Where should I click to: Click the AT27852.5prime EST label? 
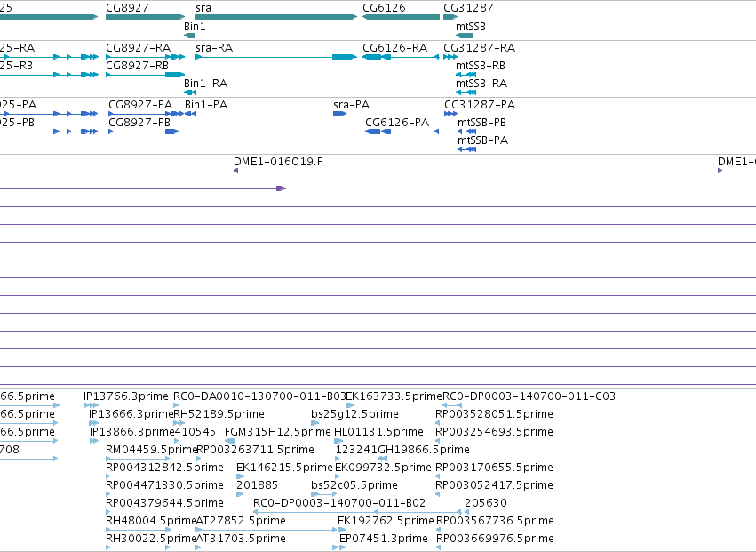[241, 521]
